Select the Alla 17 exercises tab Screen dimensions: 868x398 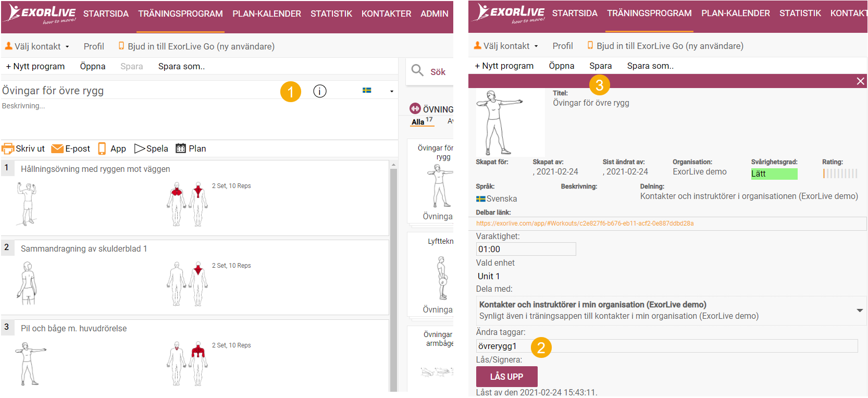(x=422, y=121)
